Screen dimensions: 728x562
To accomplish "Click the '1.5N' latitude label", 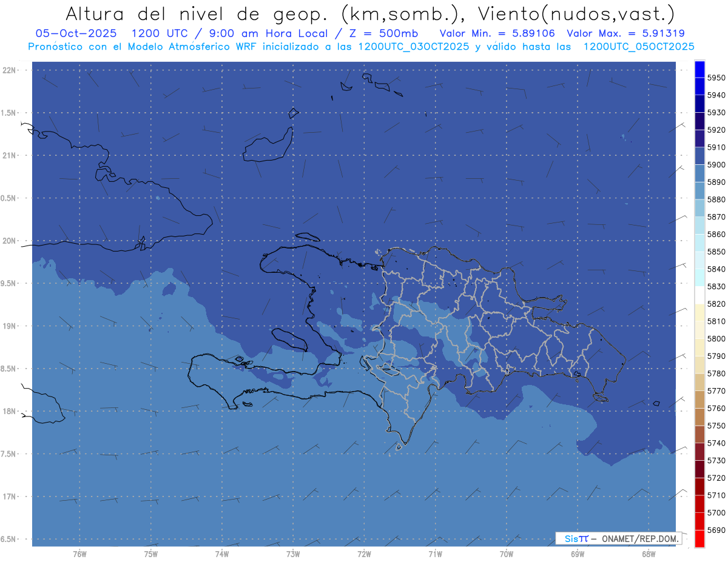I will [x=8, y=113].
